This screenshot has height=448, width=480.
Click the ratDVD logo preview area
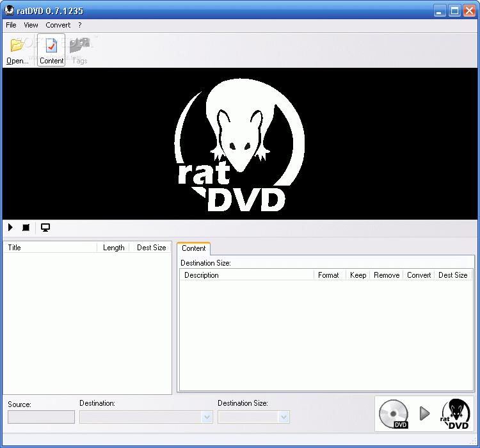coord(240,143)
